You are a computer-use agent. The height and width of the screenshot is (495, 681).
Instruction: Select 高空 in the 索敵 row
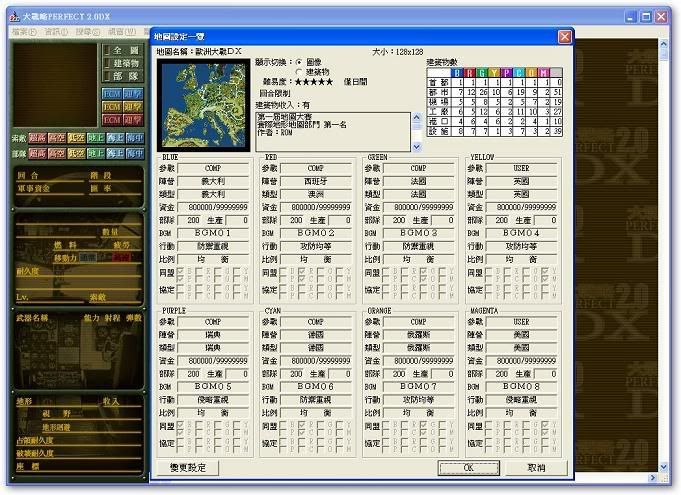click(57, 138)
